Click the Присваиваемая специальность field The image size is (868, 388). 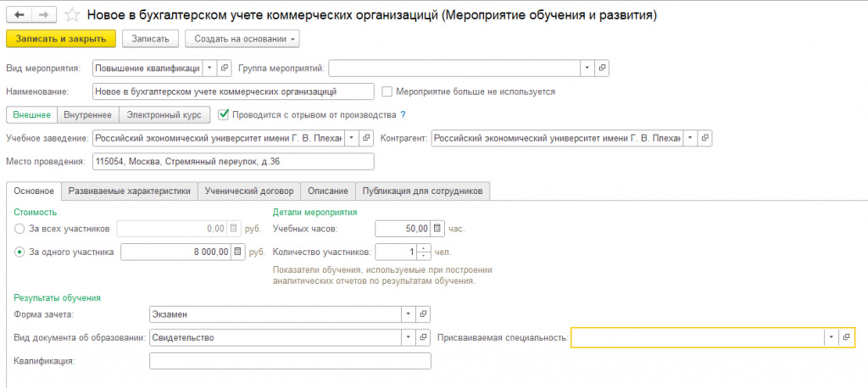[x=698, y=337]
